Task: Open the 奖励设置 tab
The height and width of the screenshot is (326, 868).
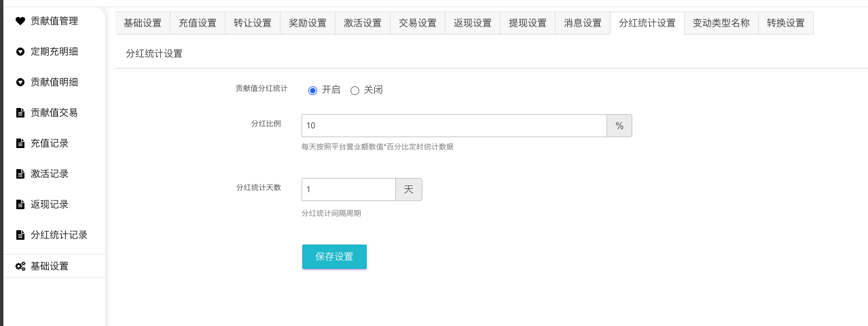Action: tap(308, 23)
